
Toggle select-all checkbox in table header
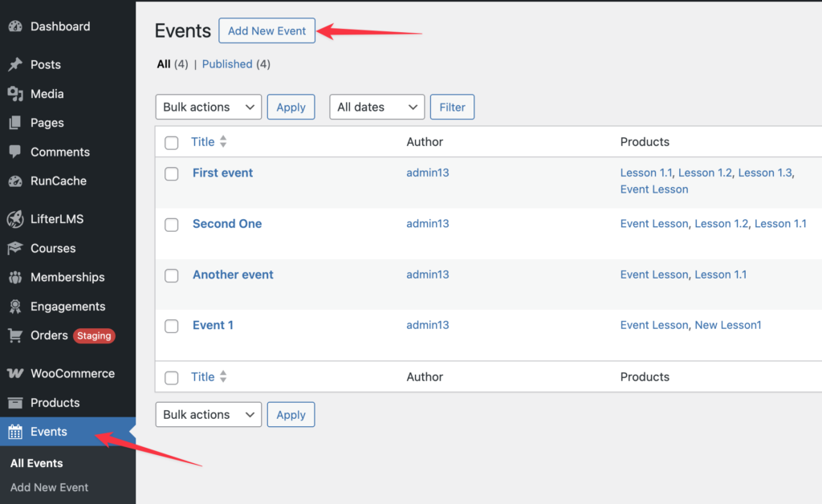coord(172,143)
